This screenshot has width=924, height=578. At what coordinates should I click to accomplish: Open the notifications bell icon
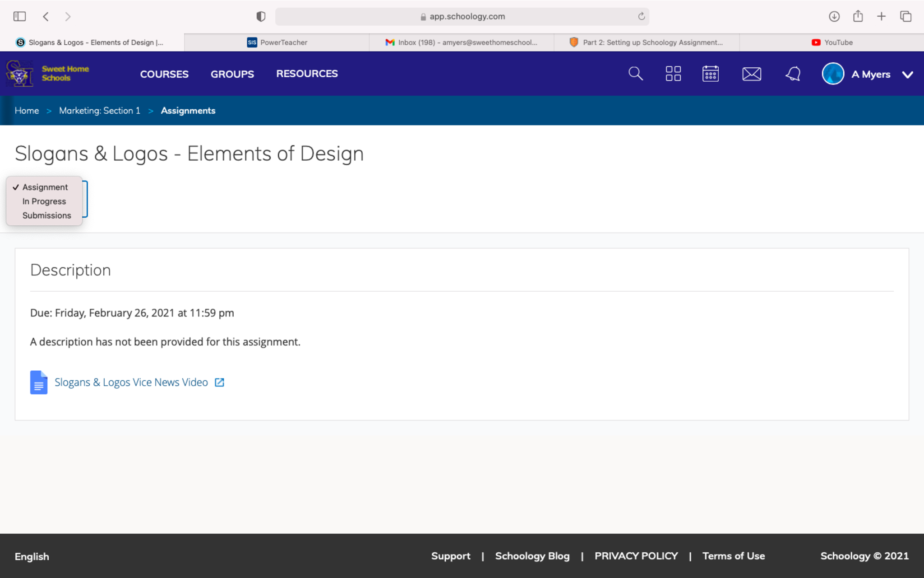[793, 74]
